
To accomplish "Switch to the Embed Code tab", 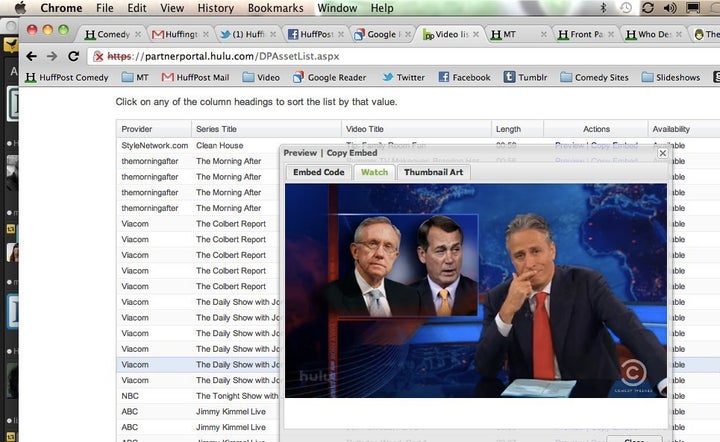I will click(319, 172).
